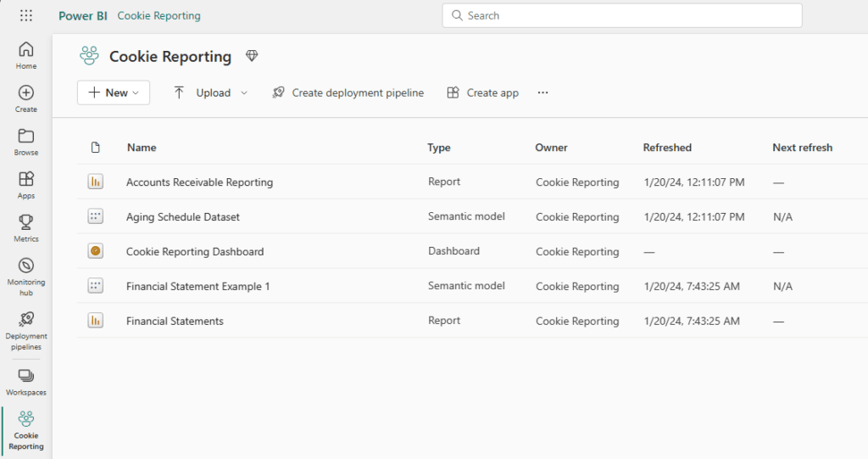This screenshot has height=459, width=868.
Task: Click the premium diamond icon beside workspace title
Action: (x=252, y=56)
